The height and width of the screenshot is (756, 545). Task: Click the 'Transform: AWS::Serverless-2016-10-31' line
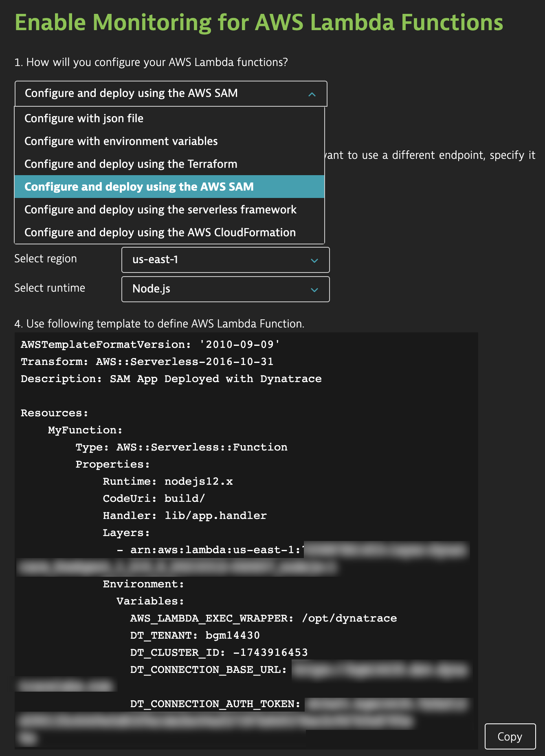pos(147,362)
